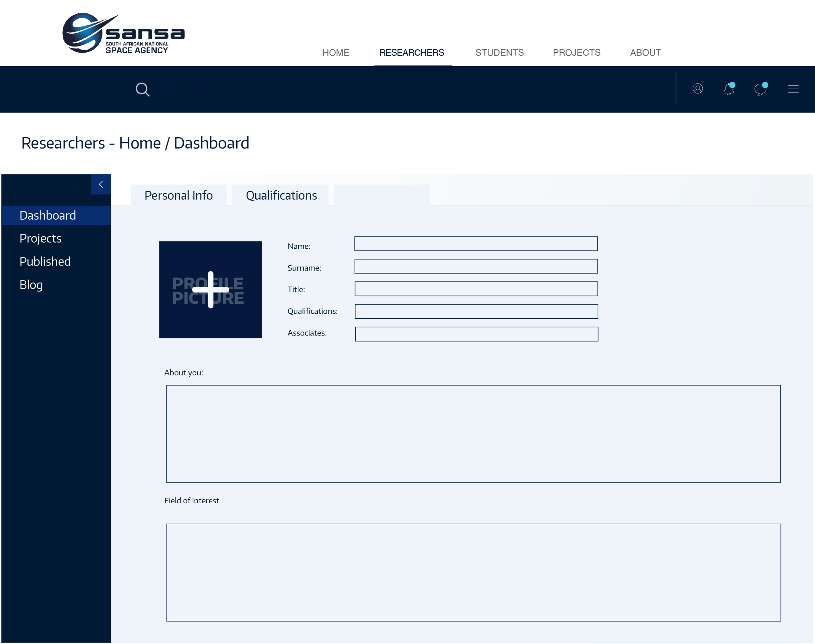Click the 'Field of interest' label

click(192, 501)
